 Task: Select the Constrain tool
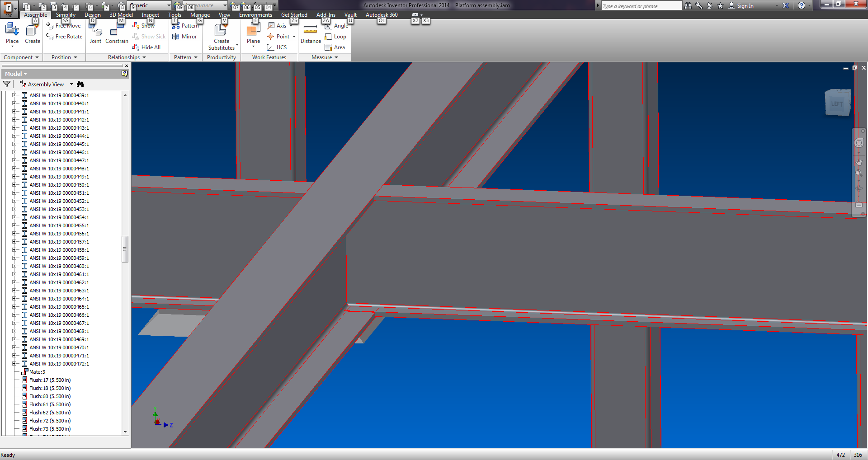pyautogui.click(x=117, y=34)
